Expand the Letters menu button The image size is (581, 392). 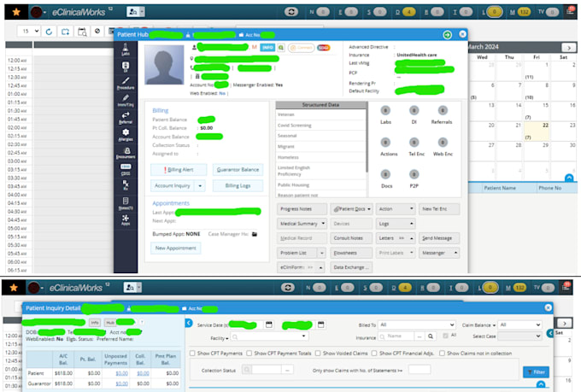click(x=396, y=238)
